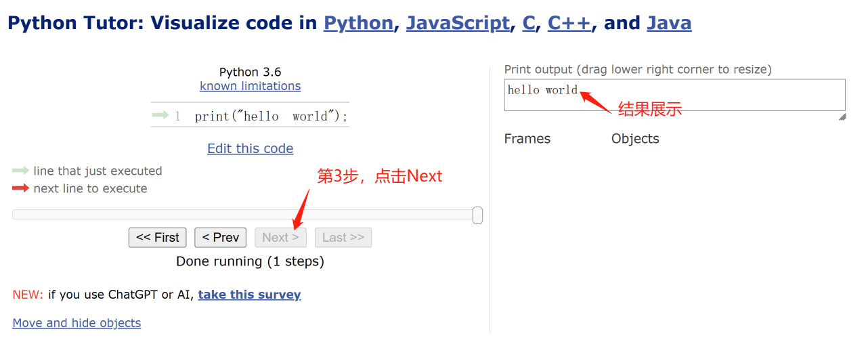Click Edit this code link
The image size is (868, 342).
click(x=250, y=148)
